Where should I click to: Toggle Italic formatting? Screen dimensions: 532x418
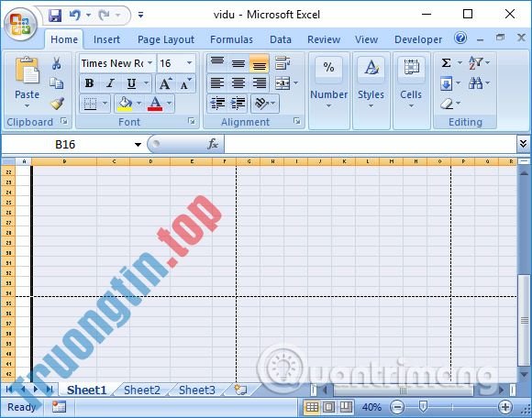[110, 83]
